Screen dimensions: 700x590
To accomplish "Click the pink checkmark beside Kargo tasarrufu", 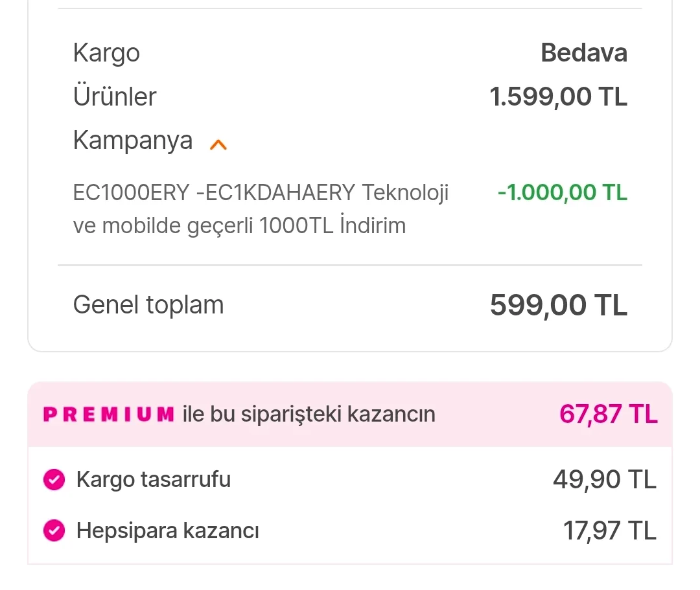I will coord(54,480).
